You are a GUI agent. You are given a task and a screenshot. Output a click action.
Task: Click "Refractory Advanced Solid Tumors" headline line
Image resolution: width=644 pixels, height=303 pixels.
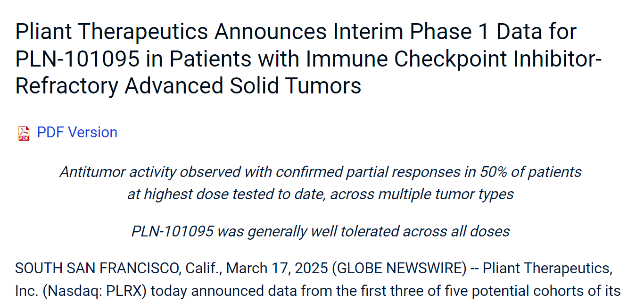click(x=189, y=86)
